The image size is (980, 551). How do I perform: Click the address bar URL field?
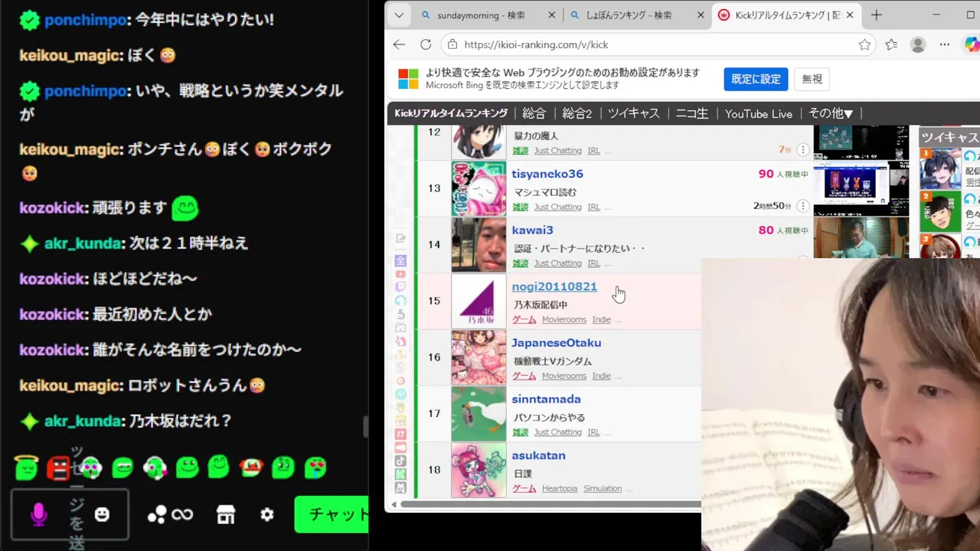click(658, 44)
